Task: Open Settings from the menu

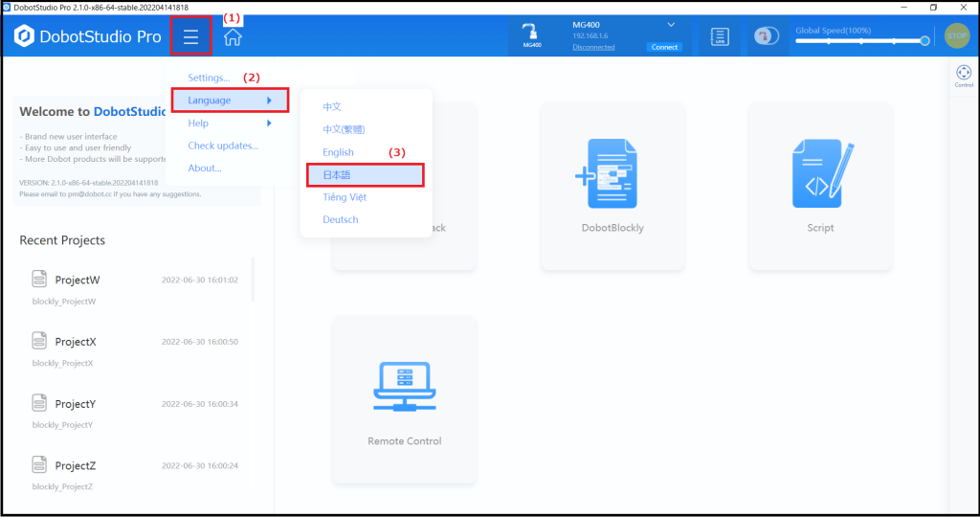Action: 209,78
